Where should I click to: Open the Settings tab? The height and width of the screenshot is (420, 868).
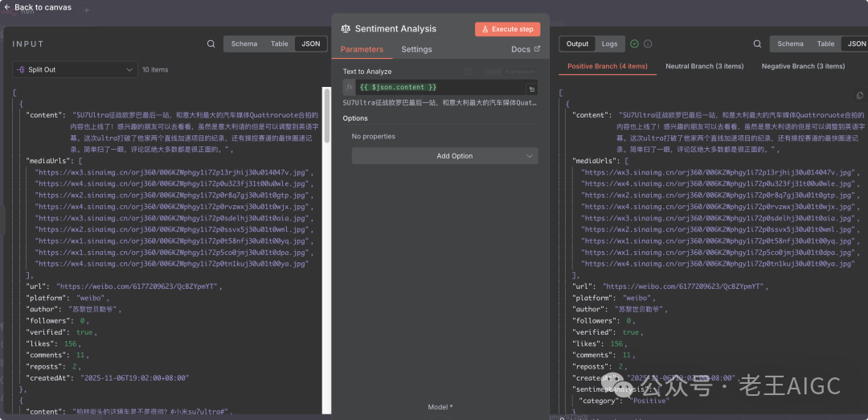coord(416,49)
